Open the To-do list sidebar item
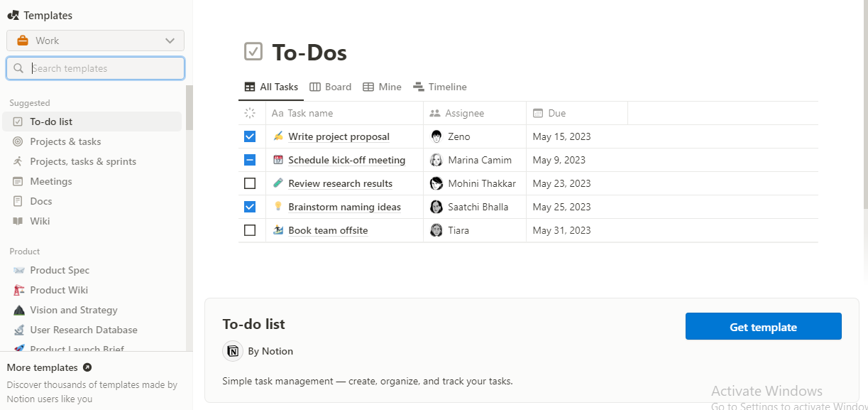 (x=51, y=121)
